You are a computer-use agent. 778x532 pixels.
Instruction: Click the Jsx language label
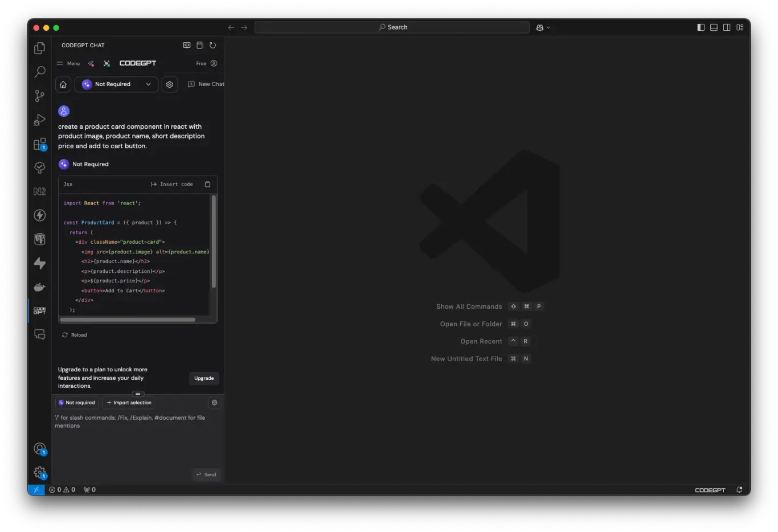[68, 184]
